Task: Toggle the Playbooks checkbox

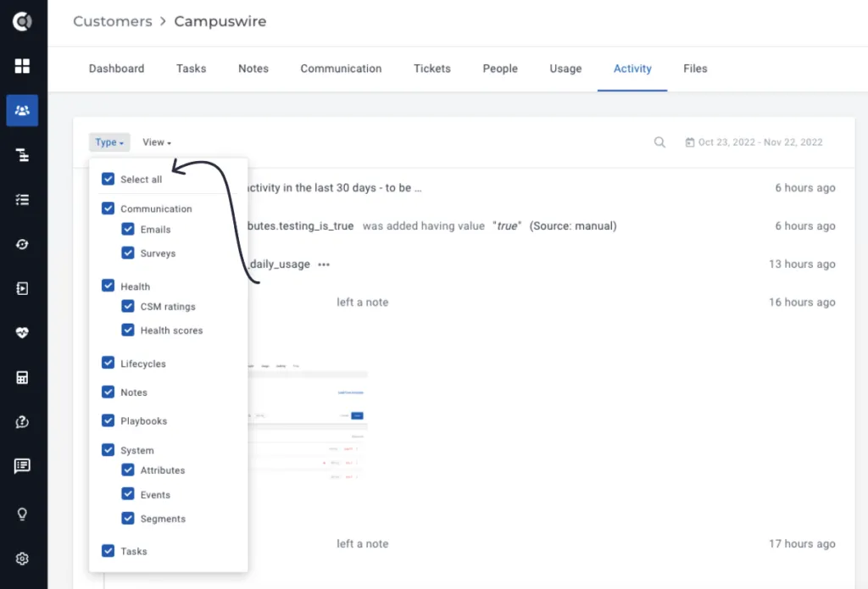Action: click(x=108, y=420)
